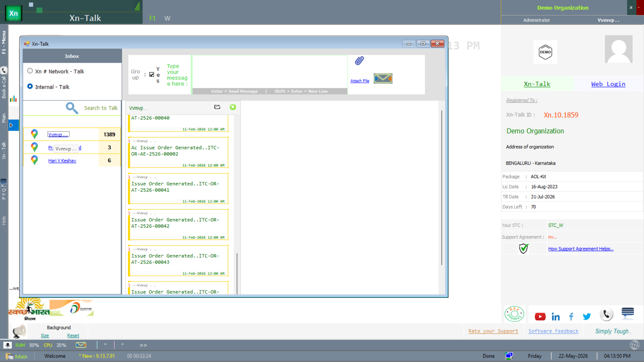Viewport: 644px width, 362px height.
Task: Open the Facebook icon
Action: point(571,316)
